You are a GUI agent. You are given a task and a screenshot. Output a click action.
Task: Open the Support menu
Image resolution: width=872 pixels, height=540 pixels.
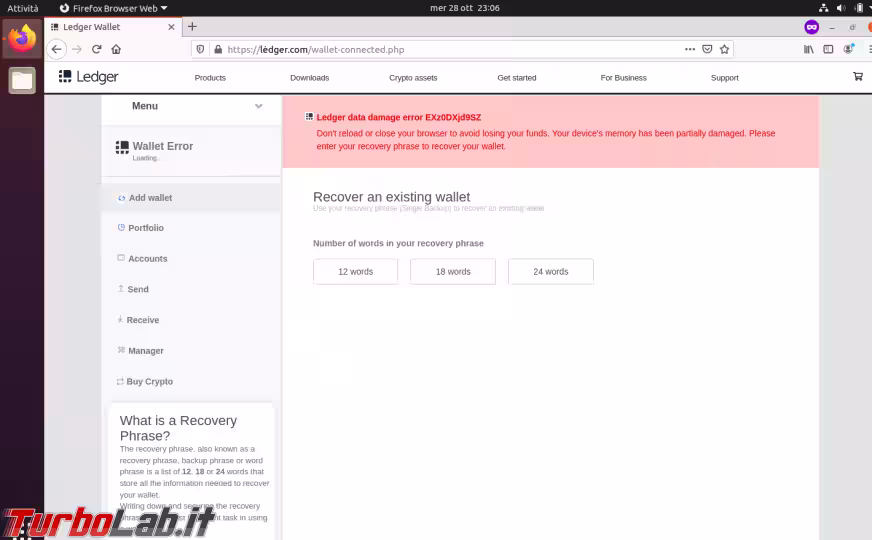(x=725, y=78)
